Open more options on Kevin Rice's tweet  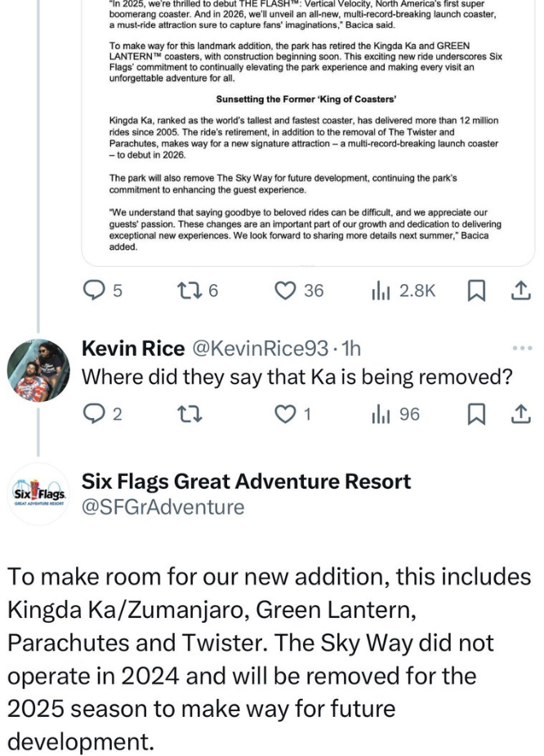click(519, 348)
